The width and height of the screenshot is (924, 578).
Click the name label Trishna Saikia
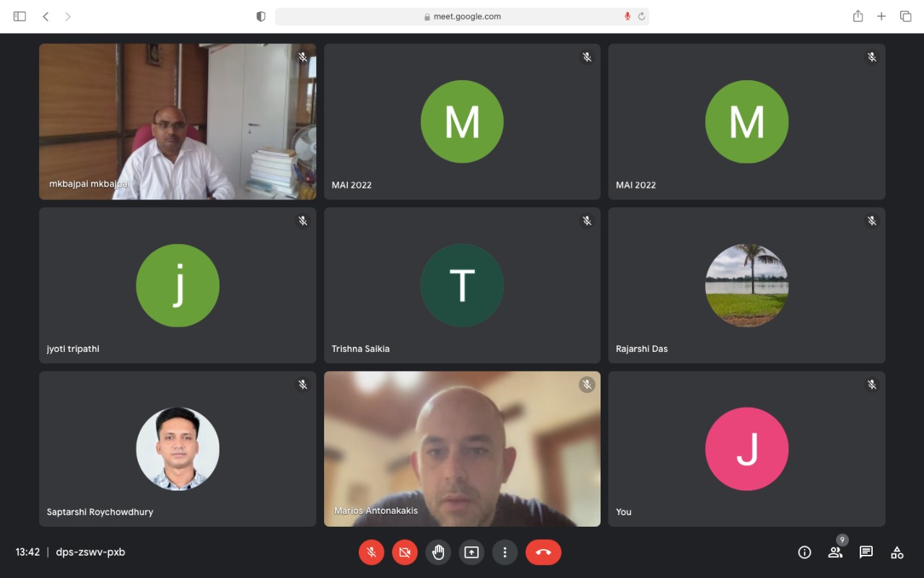(360, 349)
